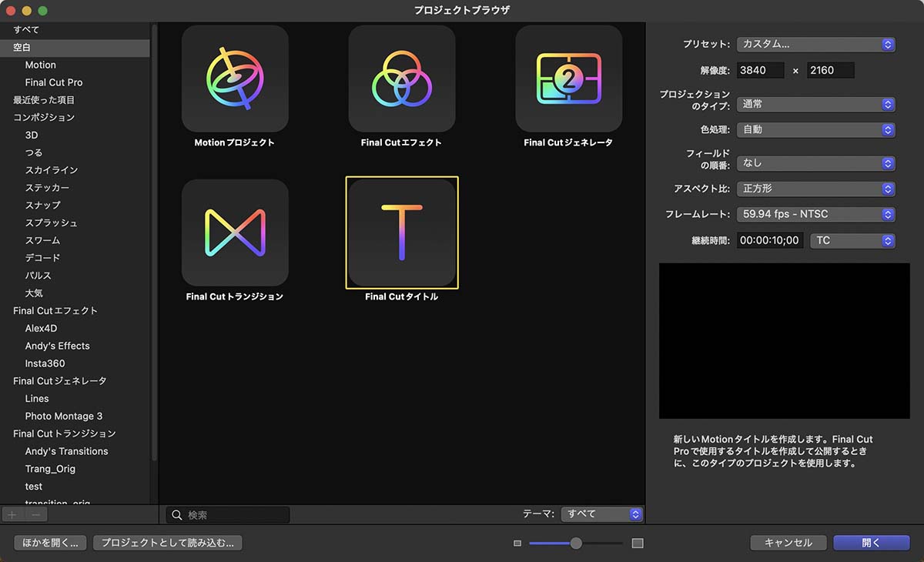Click the 継続時間 timecode field
The image size is (924, 562).
(770, 240)
